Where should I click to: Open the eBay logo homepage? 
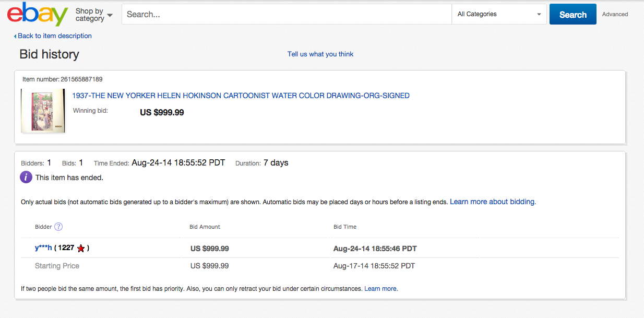(x=38, y=15)
